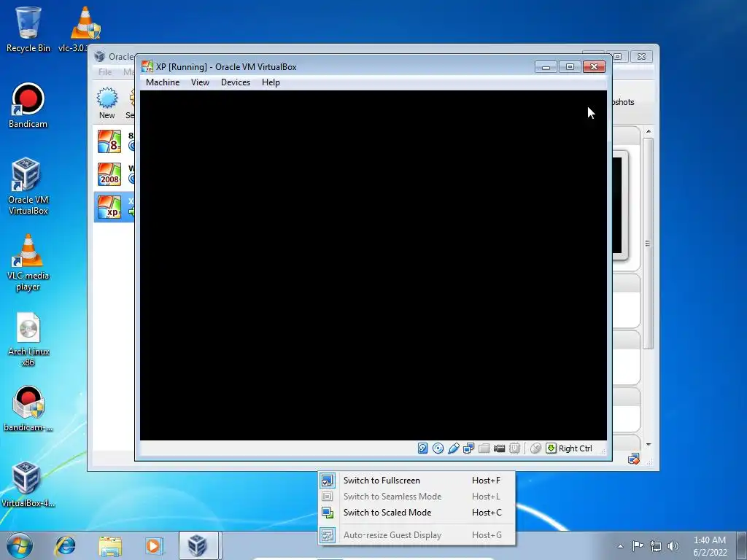The height and width of the screenshot is (560, 747).
Task: Select the bandicam installer desktop icon
Action: [x=28, y=408]
